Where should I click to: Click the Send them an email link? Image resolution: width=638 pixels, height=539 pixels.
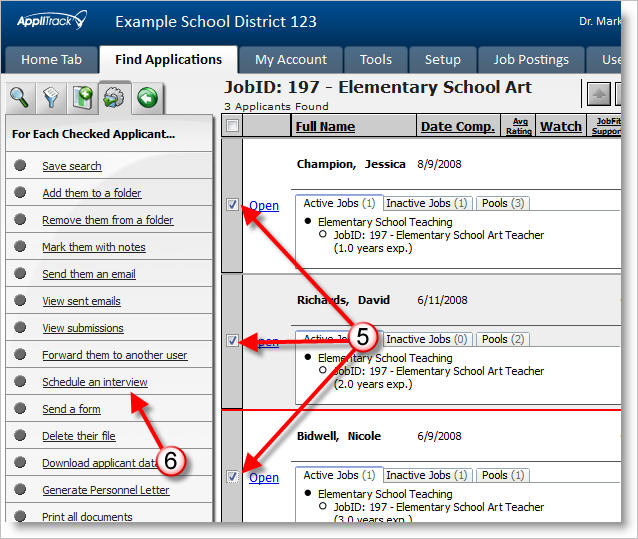(x=88, y=274)
